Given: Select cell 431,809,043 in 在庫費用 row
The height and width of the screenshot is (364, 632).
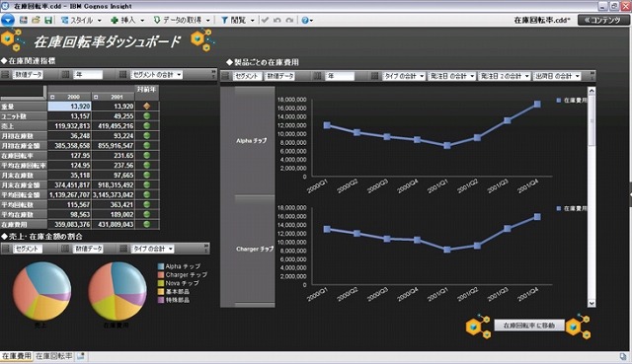Looking at the screenshot, I should coord(114,224).
